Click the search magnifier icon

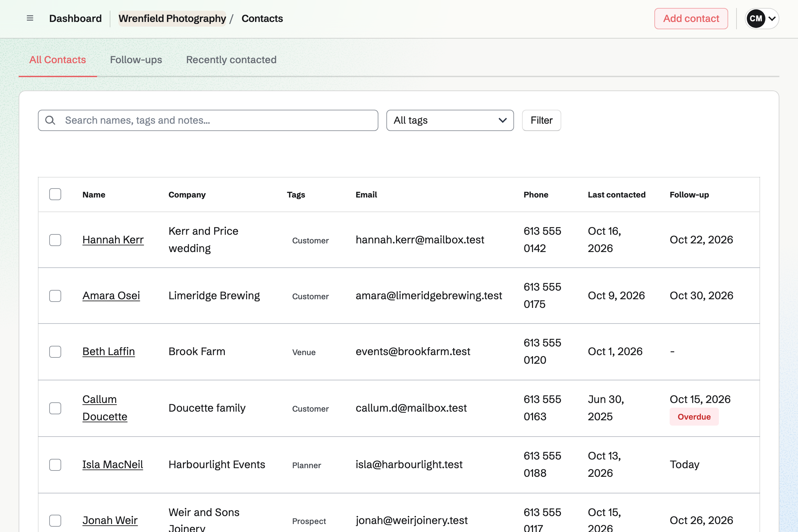pyautogui.click(x=50, y=120)
